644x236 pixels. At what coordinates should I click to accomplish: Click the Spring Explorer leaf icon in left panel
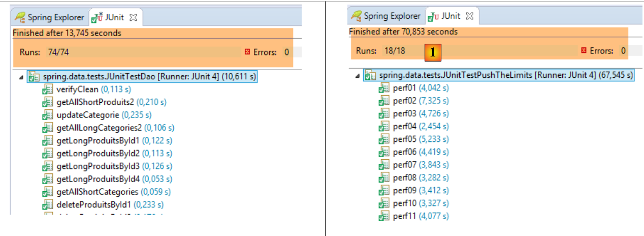[x=20, y=17]
